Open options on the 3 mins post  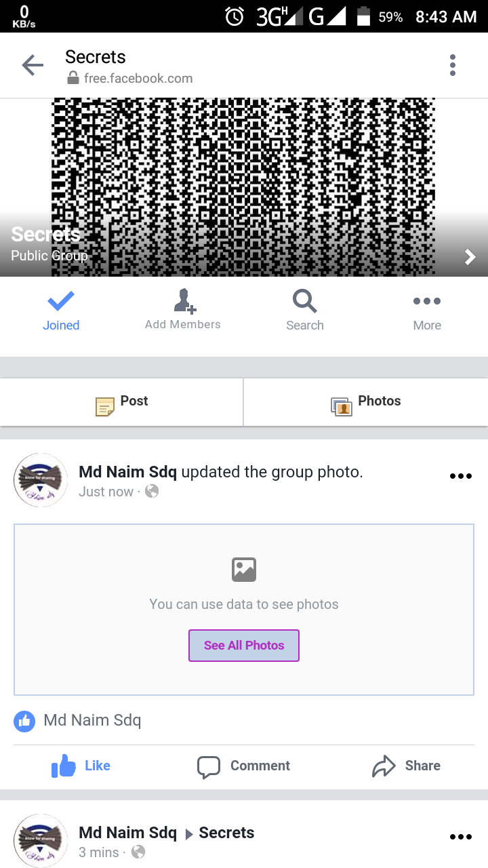[461, 837]
